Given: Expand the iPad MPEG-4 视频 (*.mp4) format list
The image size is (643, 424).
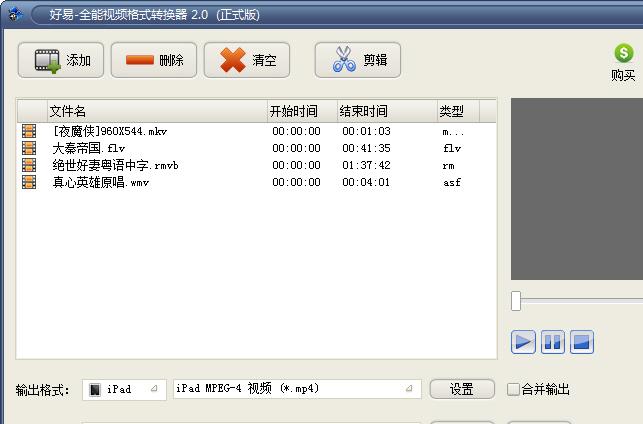Looking at the screenshot, I should pyautogui.click(x=297, y=389).
